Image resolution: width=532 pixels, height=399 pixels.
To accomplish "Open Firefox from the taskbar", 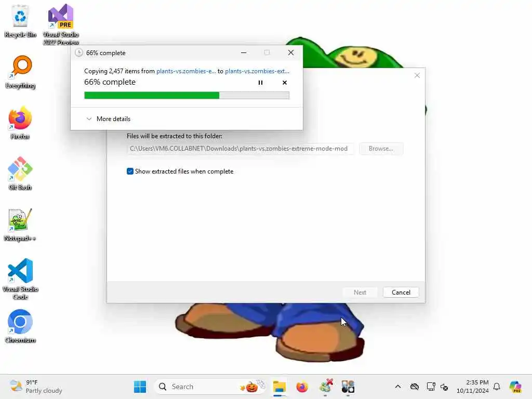I will tap(302, 387).
